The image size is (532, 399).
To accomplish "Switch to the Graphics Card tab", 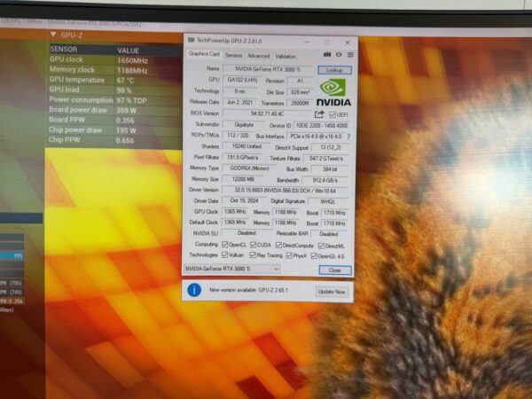I will click(x=204, y=54).
